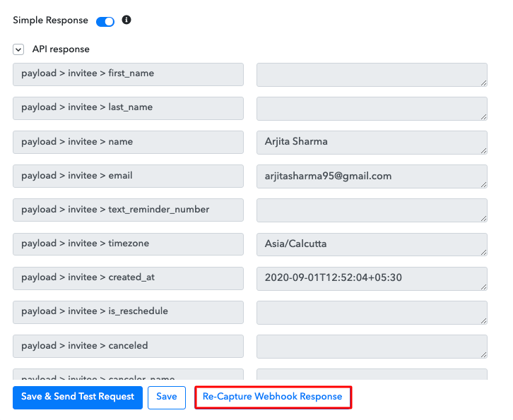Viewport: 513px width, 420px height.
Task: Click Save & Send Test Request button
Action: click(78, 397)
